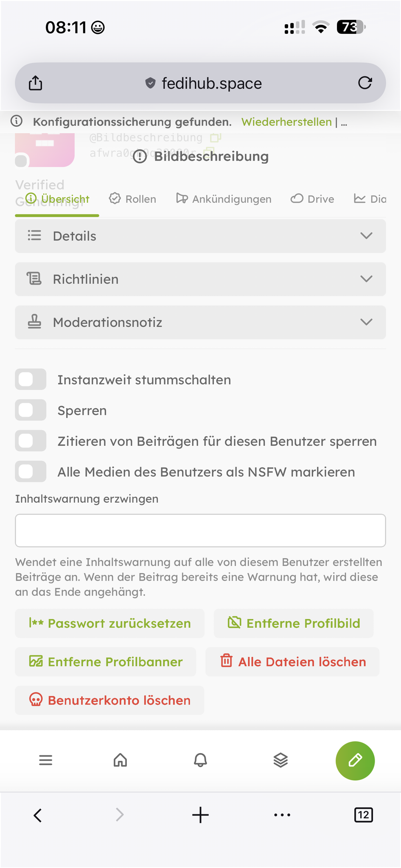Click Passwort zurücksetzen button

tap(110, 623)
